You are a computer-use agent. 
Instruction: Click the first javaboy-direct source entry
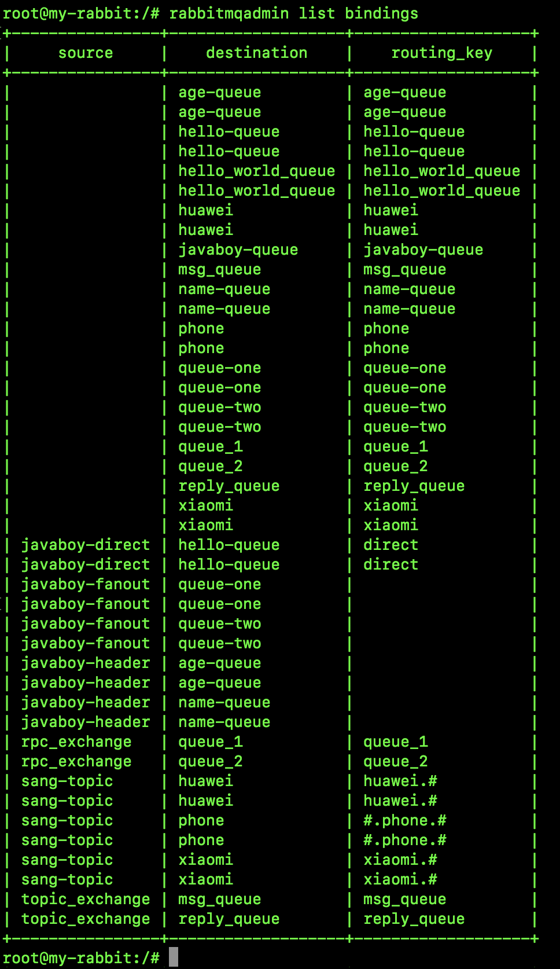point(86,545)
